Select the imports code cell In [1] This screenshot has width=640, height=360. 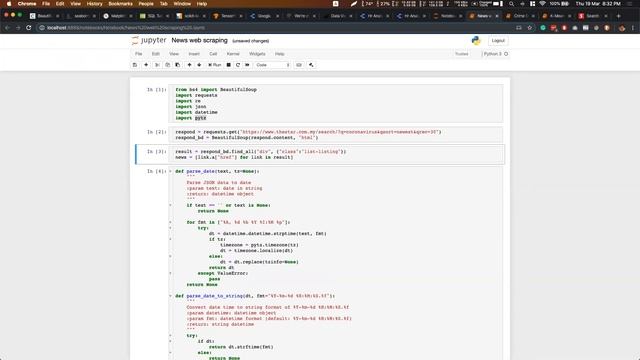(x=336, y=104)
